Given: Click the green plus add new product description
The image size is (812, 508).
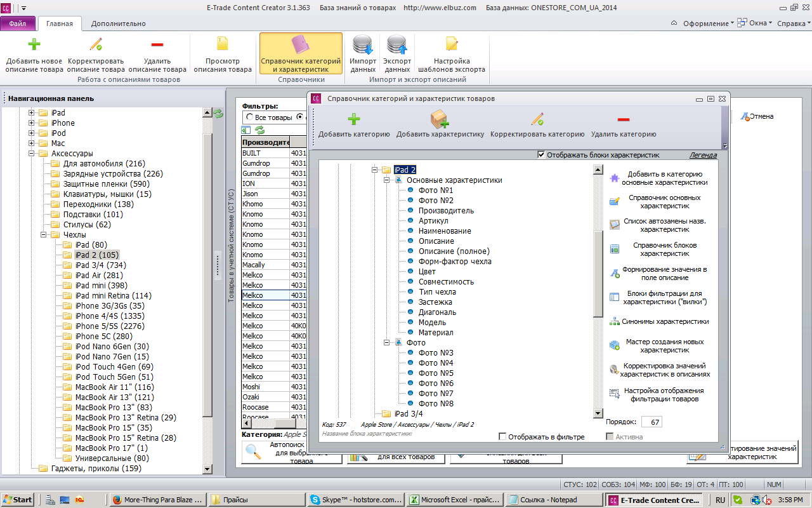Looking at the screenshot, I should point(34,44).
